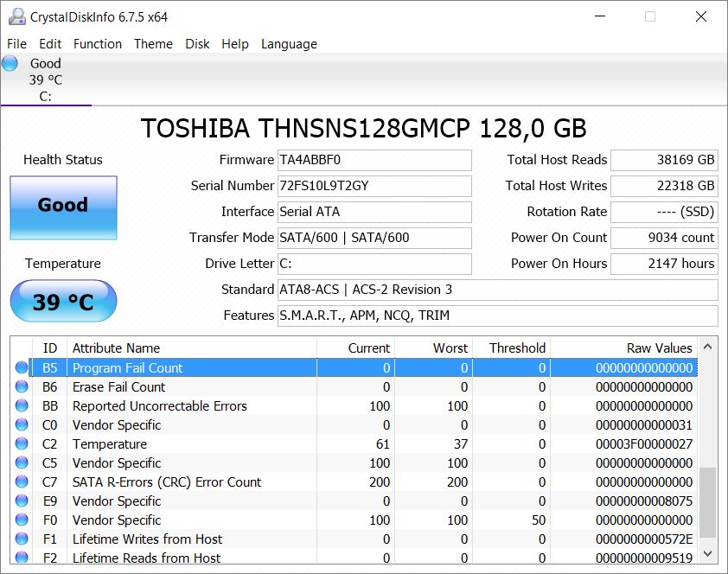The height and width of the screenshot is (574, 728).
Task: Click raw value 00003F00000027
Action: (x=644, y=444)
